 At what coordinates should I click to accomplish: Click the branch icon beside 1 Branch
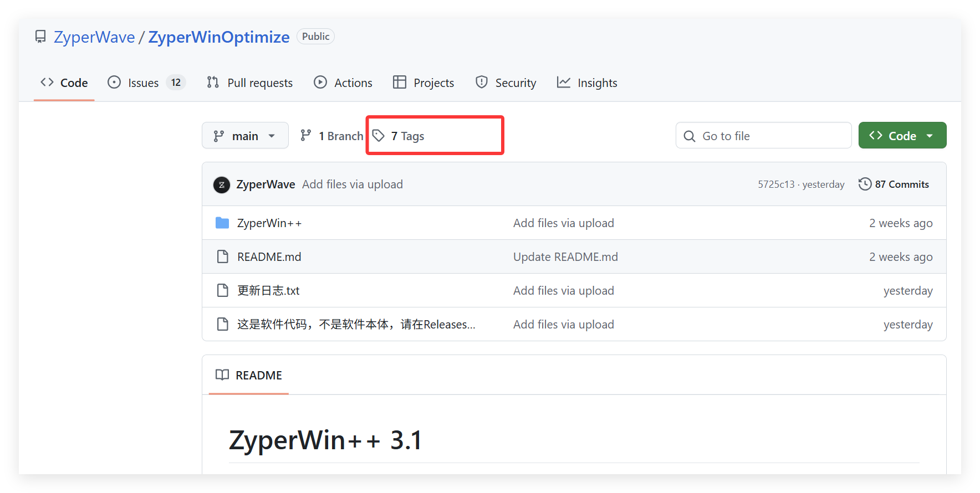[x=306, y=136]
